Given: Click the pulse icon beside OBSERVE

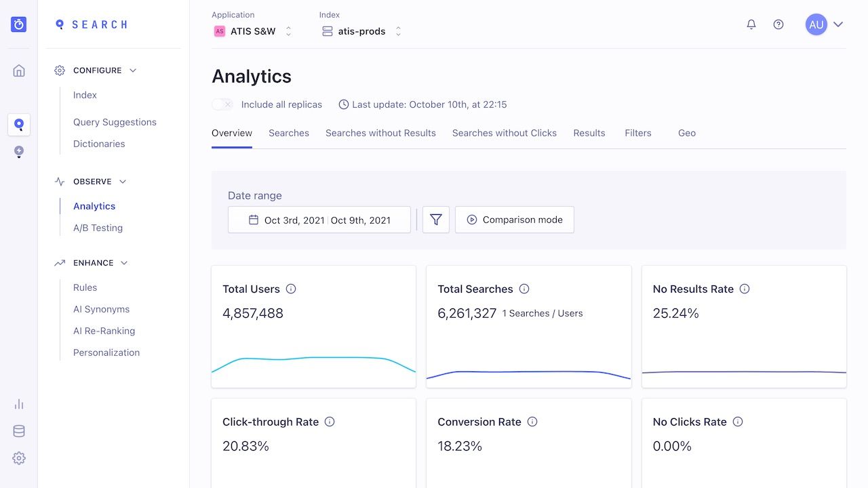Looking at the screenshot, I should point(60,182).
